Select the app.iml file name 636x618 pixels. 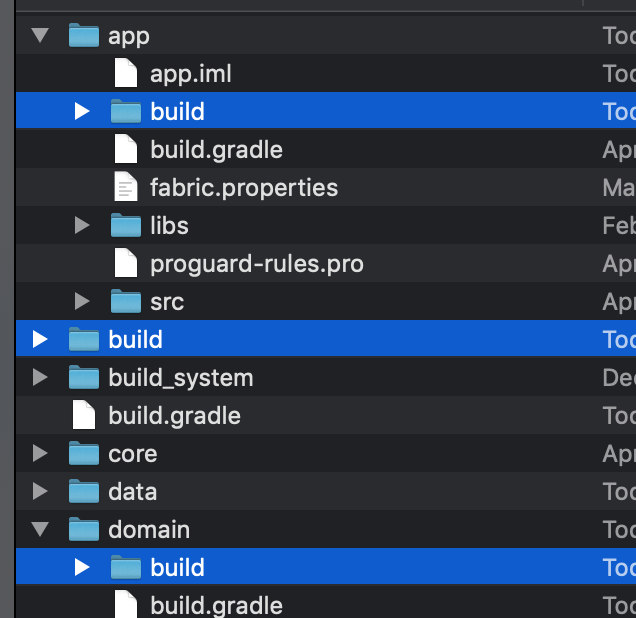pyautogui.click(x=191, y=73)
